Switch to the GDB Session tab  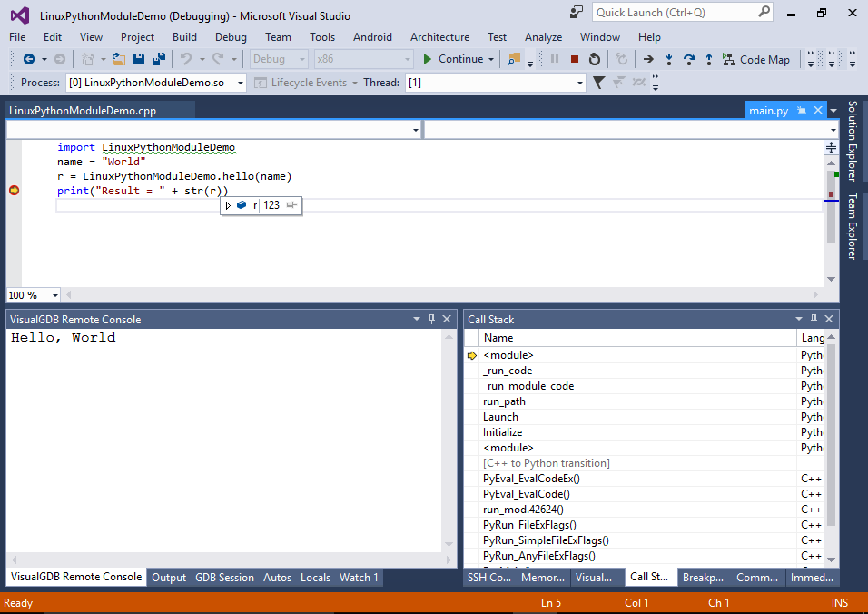pos(224,578)
